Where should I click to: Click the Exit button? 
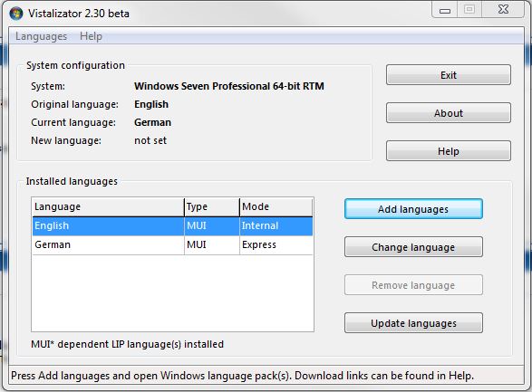pos(449,75)
